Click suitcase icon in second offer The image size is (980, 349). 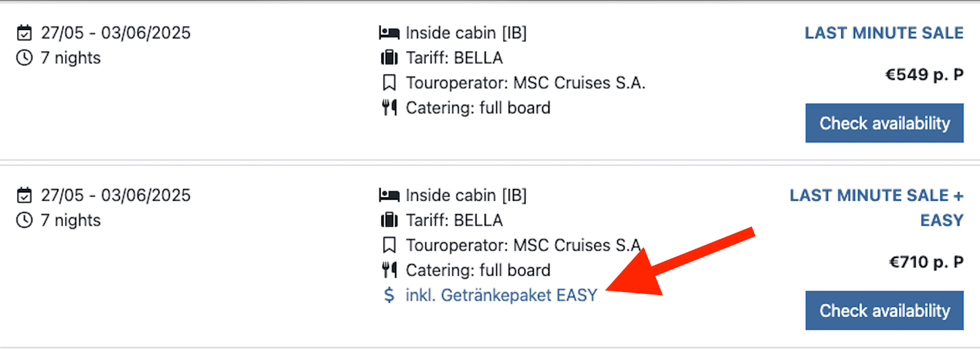pyautogui.click(x=389, y=220)
